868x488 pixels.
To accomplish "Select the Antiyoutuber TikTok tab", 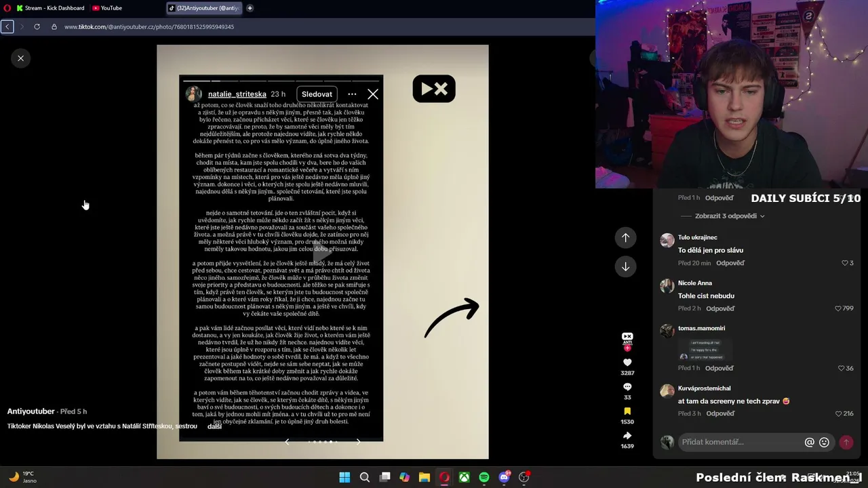I will tap(205, 8).
